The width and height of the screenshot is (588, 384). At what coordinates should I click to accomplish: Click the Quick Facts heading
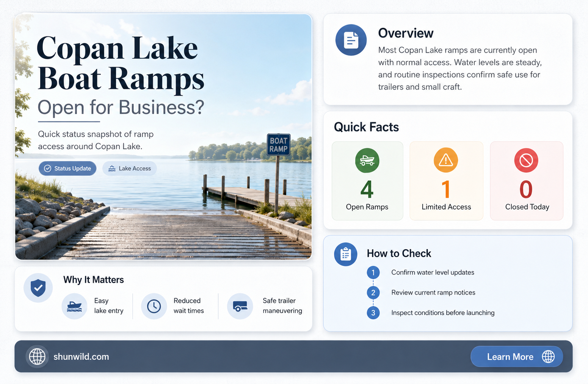[366, 127]
